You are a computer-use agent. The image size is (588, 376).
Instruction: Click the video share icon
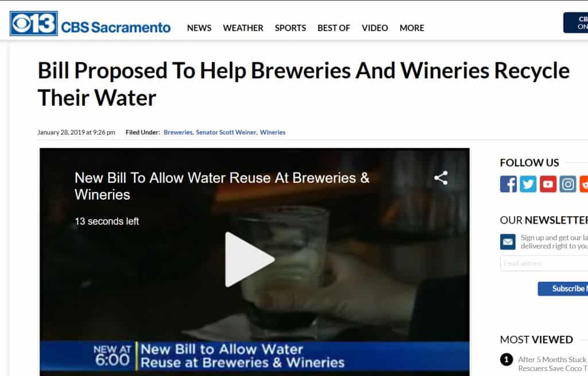(441, 178)
